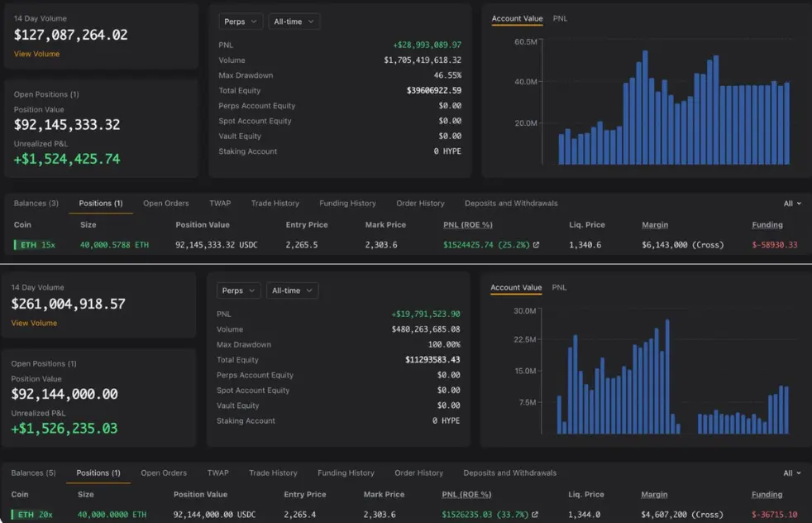Viewport: 812px width, 523px height.
Task: Select unrealized P&L +$1,524,425.74
Action: (x=67, y=159)
